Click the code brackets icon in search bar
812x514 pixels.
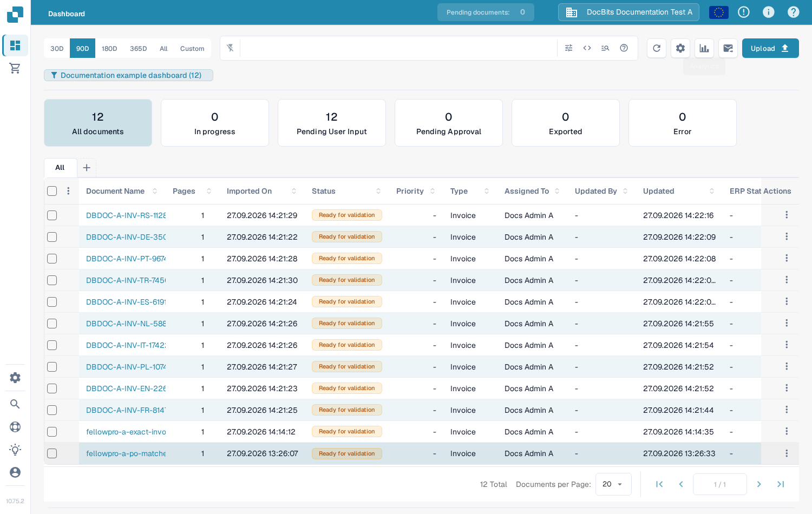pos(587,48)
